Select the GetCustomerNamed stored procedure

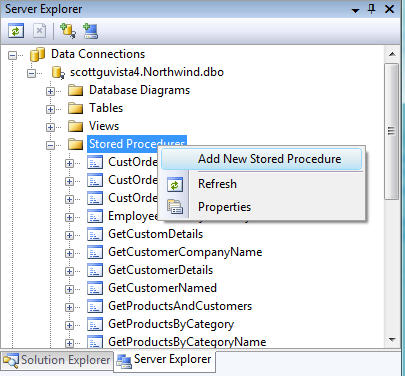(162, 288)
